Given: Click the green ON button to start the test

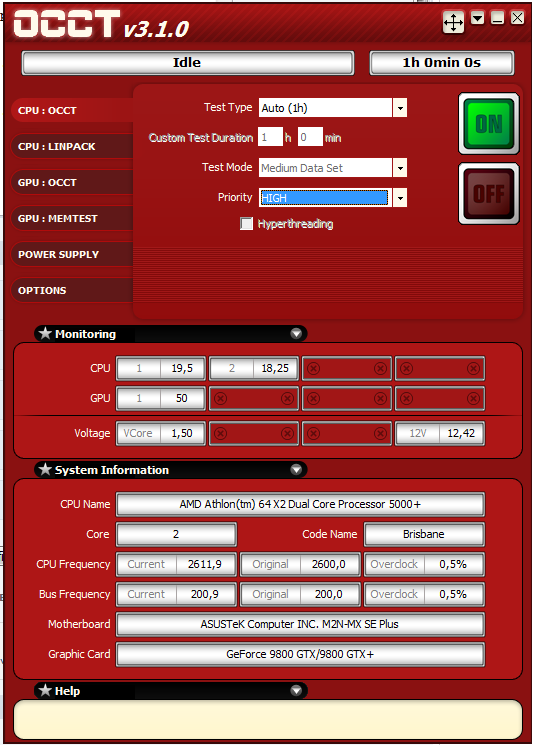Looking at the screenshot, I should 489,124.
